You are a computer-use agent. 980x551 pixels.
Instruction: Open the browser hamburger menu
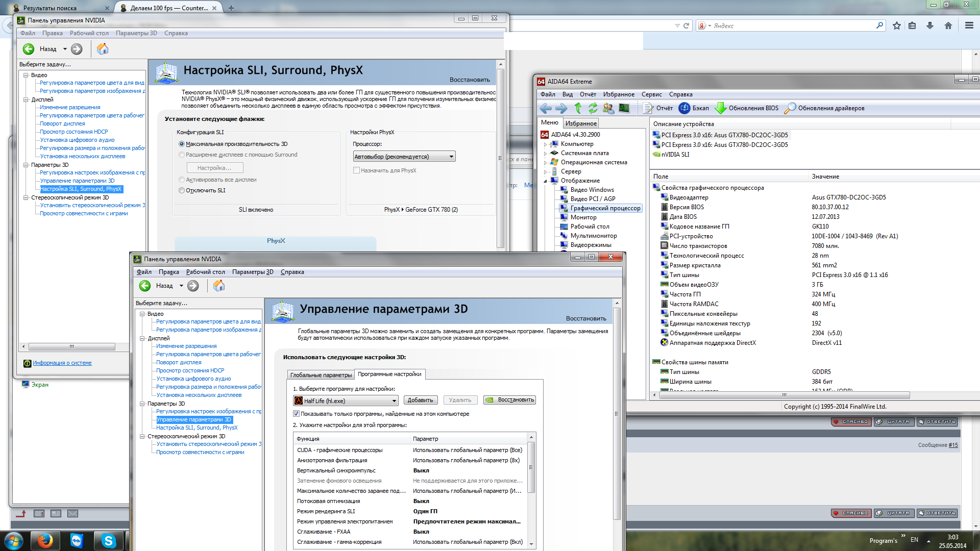click(969, 26)
